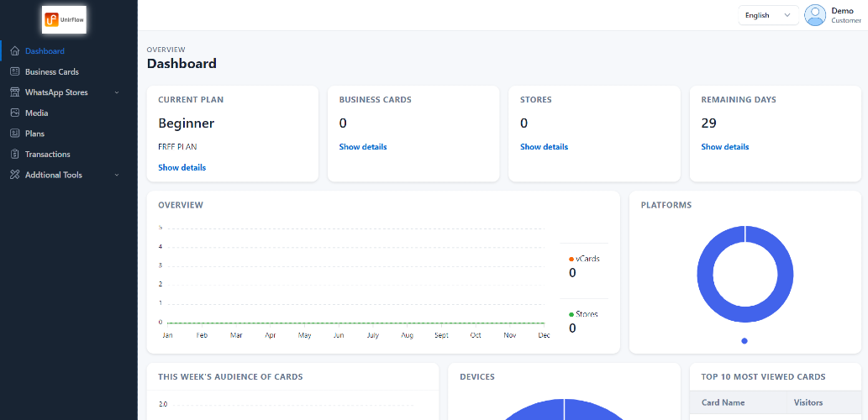
Task: Show details under Remaining Days
Action: click(725, 147)
